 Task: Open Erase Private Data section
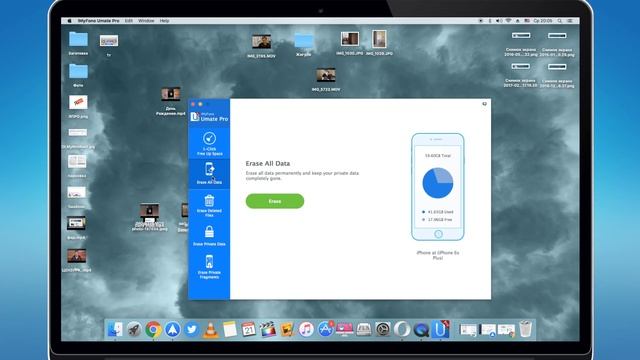pyautogui.click(x=209, y=236)
